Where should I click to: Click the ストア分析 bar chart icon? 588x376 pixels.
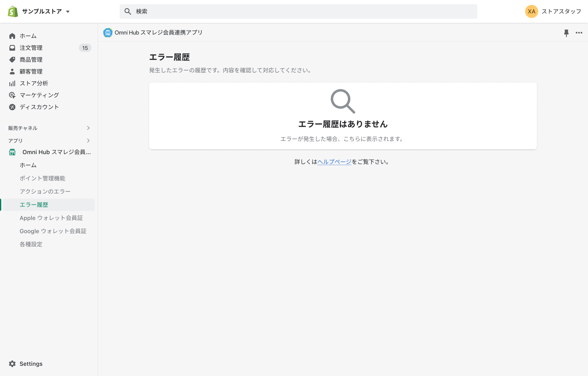coord(12,83)
